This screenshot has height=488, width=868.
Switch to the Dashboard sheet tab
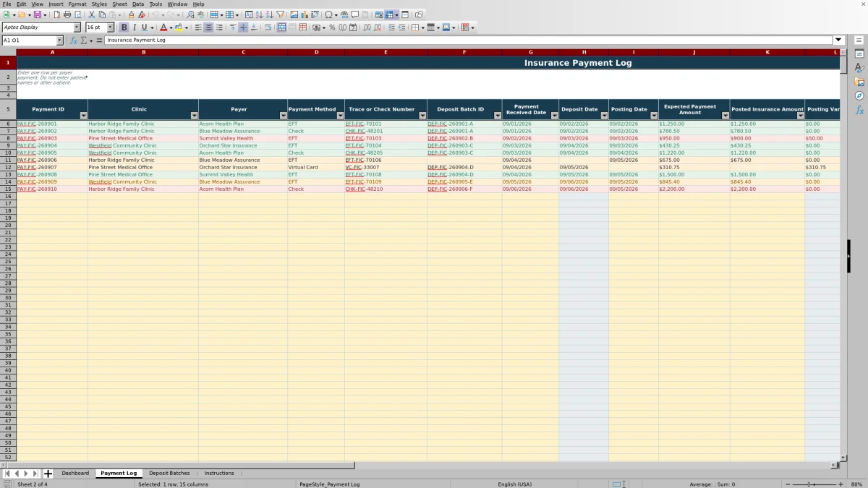tap(75, 474)
